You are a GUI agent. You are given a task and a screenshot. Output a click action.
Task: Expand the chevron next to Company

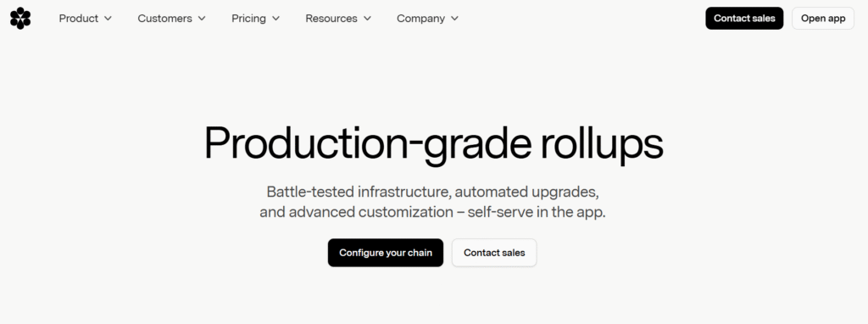pos(454,19)
